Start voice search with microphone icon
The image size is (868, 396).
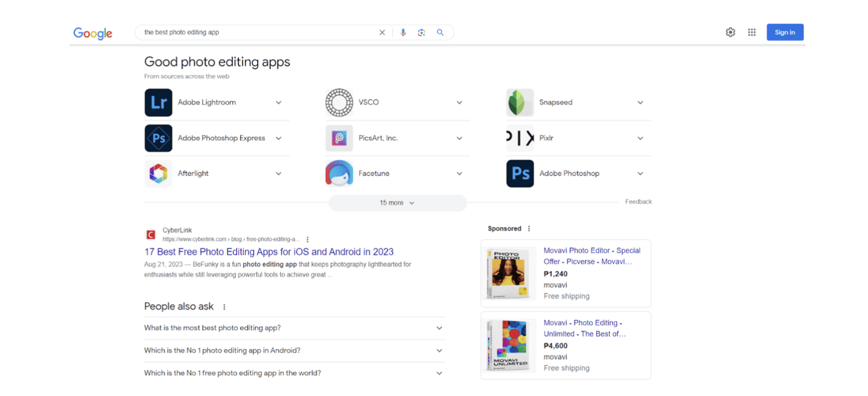[x=403, y=32]
